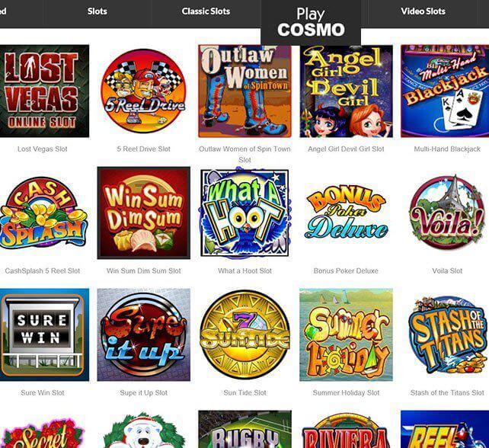Click the Multi-Hand Blackjack game icon
Image resolution: width=489 pixels, height=448 pixels.
pos(445,91)
